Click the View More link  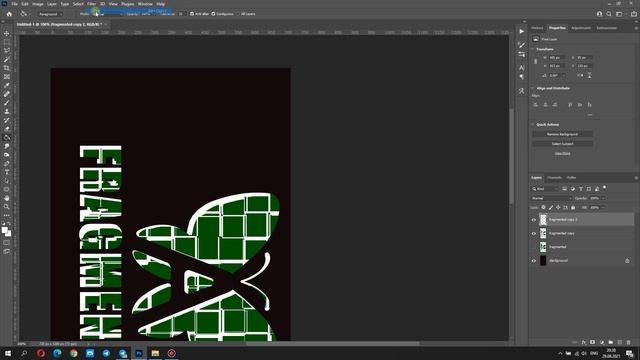(x=562, y=153)
